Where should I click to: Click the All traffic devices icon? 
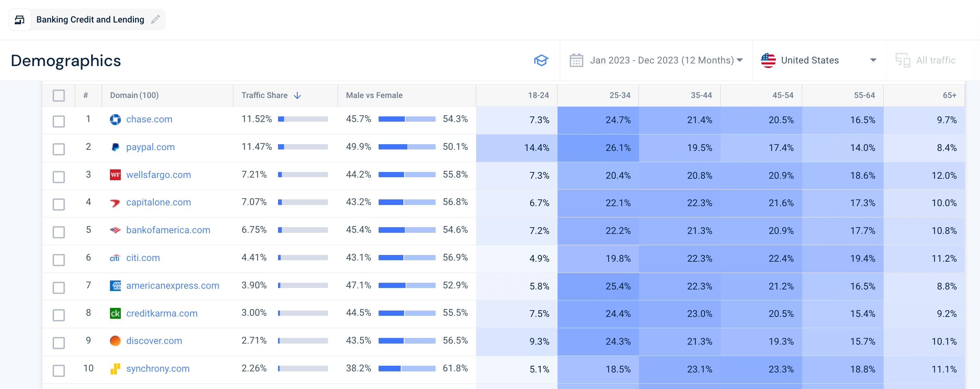(902, 60)
